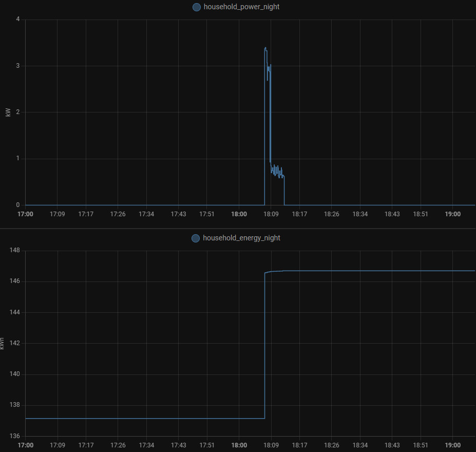Select 18:00 label on energy chart axis
This screenshot has height=452, width=476.
[x=239, y=445]
